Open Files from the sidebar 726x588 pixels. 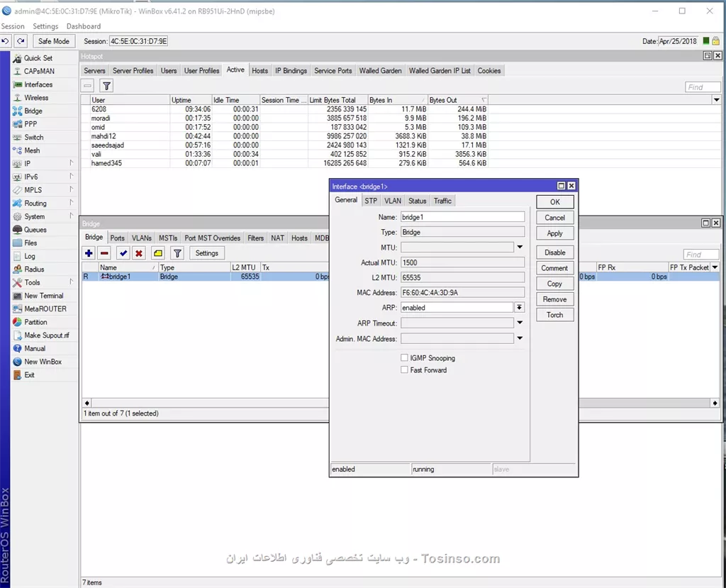pyautogui.click(x=30, y=243)
